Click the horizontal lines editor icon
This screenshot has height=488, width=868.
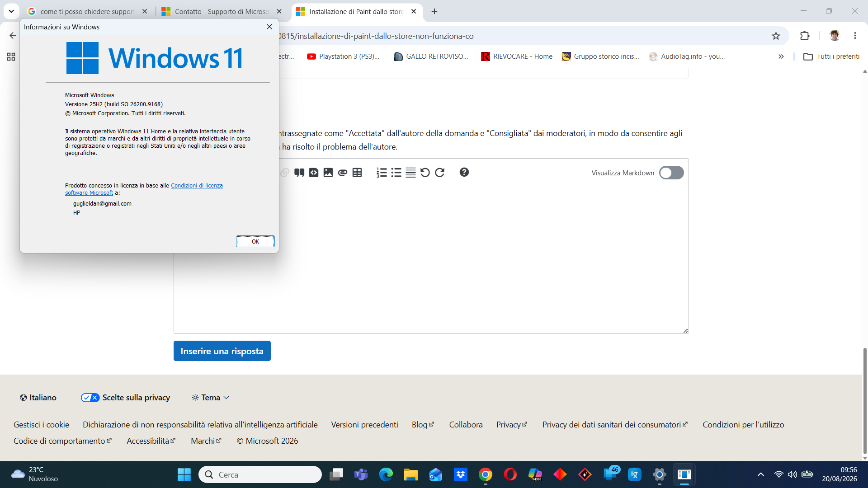410,173
